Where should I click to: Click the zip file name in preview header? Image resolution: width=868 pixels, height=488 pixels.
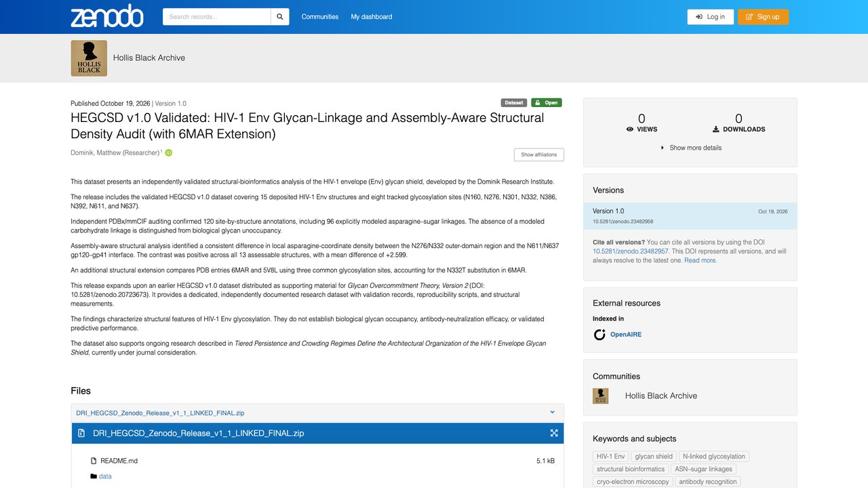pos(199,433)
